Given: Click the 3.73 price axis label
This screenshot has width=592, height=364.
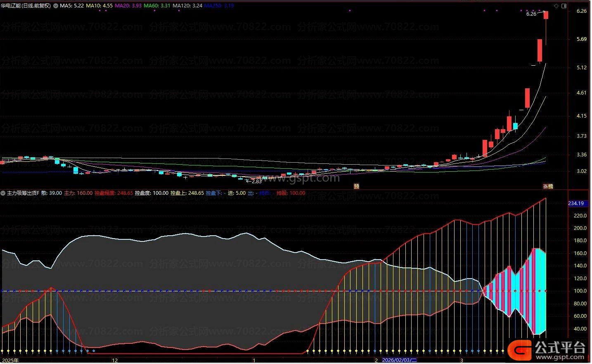Looking at the screenshot, I should pyautogui.click(x=582, y=136).
